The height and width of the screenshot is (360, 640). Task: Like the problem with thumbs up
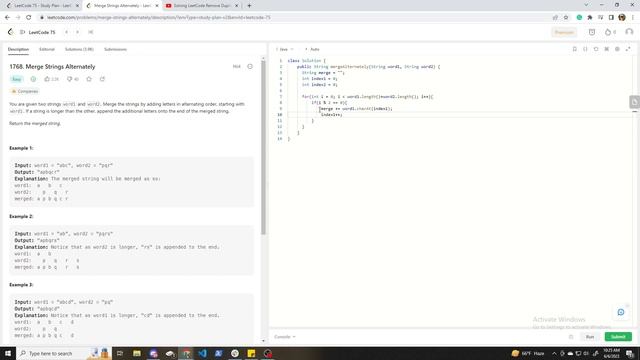coord(51,79)
